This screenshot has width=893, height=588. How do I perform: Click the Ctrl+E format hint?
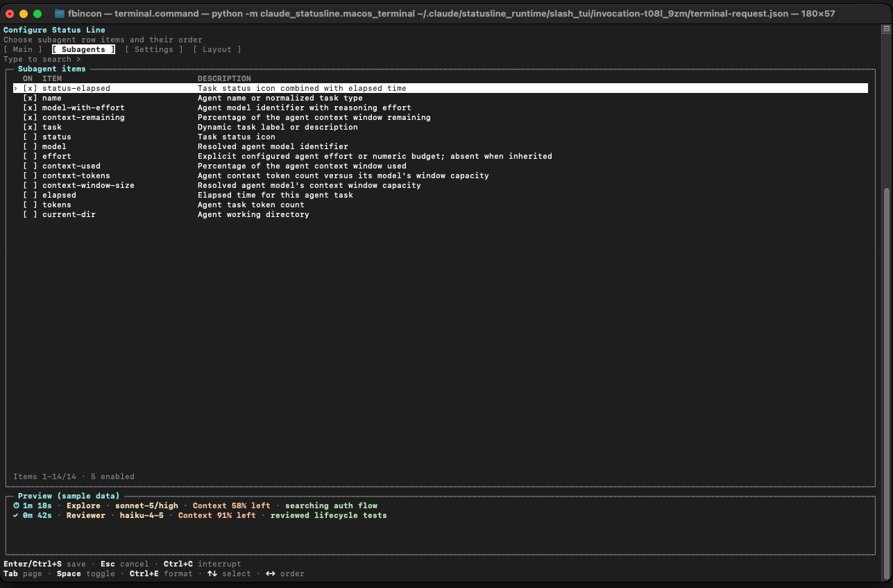(x=161, y=574)
